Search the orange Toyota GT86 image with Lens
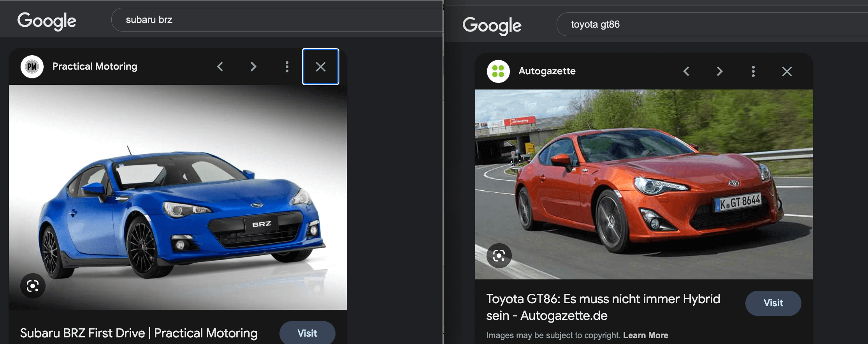Image resolution: width=868 pixels, height=344 pixels. point(499,256)
